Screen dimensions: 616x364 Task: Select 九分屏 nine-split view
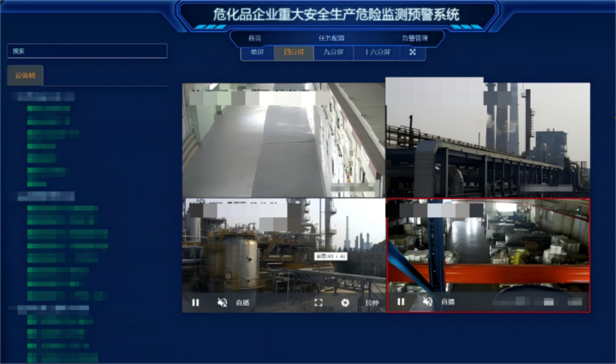coord(333,53)
